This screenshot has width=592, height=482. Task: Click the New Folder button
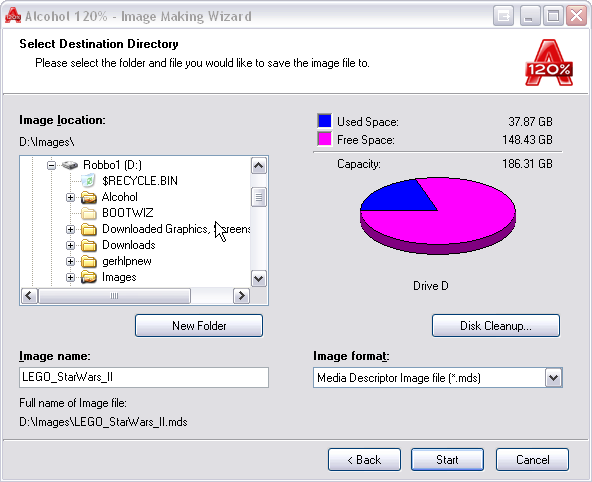[x=199, y=325]
